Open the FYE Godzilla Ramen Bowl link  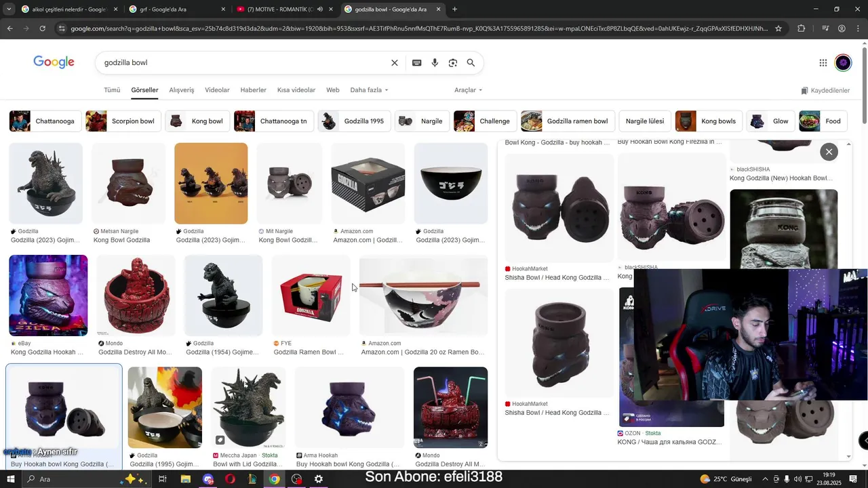pos(309,352)
